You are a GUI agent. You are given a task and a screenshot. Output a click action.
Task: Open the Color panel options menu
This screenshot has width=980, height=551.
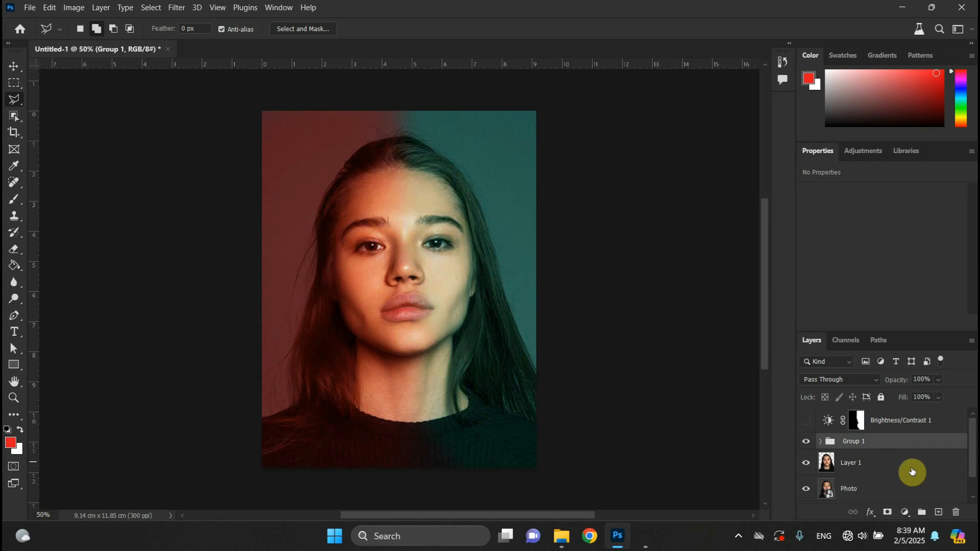point(971,56)
